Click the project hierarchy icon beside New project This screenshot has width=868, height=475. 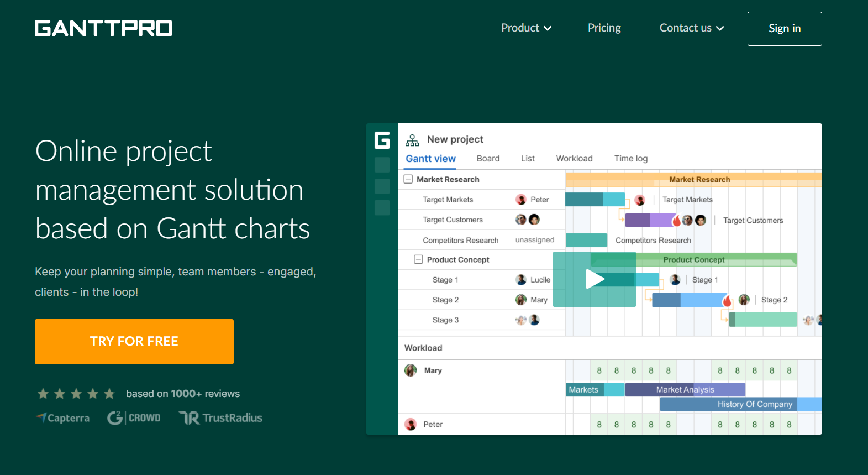(x=412, y=140)
